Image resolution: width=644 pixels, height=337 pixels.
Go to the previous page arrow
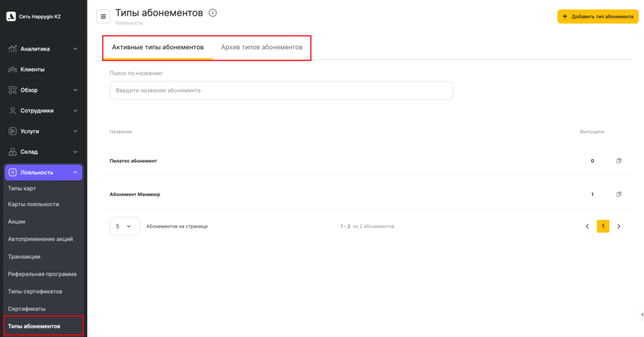pos(587,226)
